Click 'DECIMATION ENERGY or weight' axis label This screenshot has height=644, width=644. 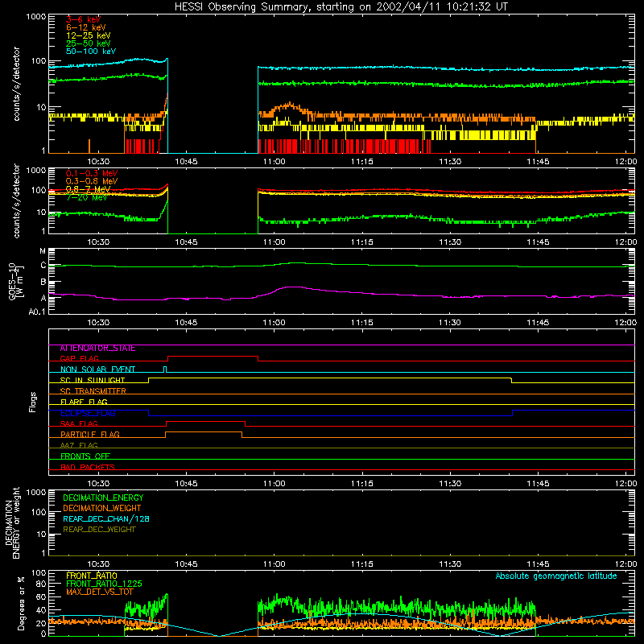click(12, 522)
